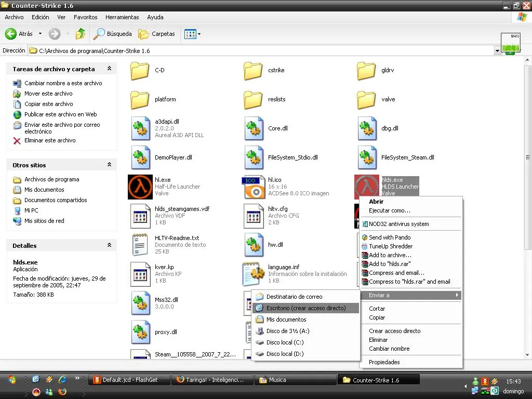Click Mis documentos link in Otros sitios
Screen dimensions: 532x399
coord(44,190)
